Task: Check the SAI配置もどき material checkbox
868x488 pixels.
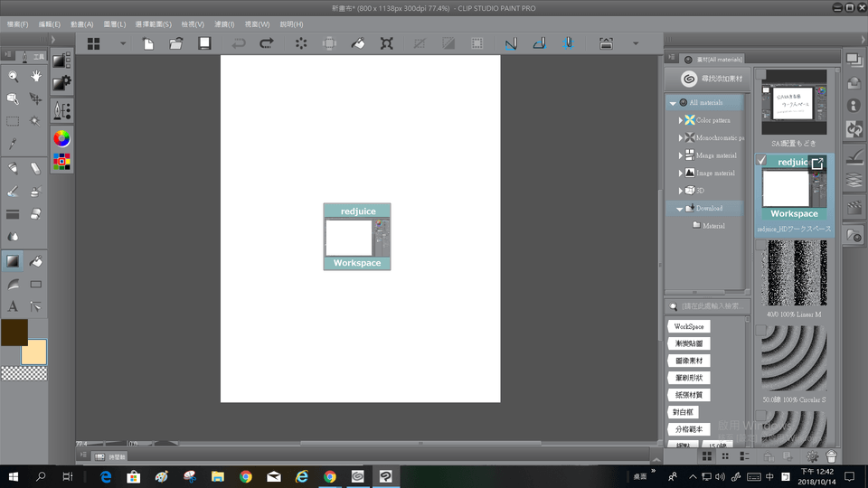Action: (761, 74)
